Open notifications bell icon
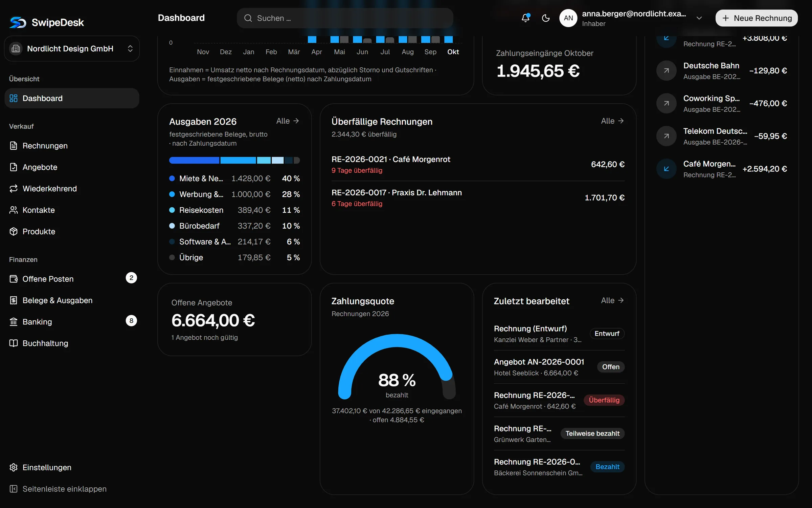Image resolution: width=812 pixels, height=508 pixels. tap(525, 18)
